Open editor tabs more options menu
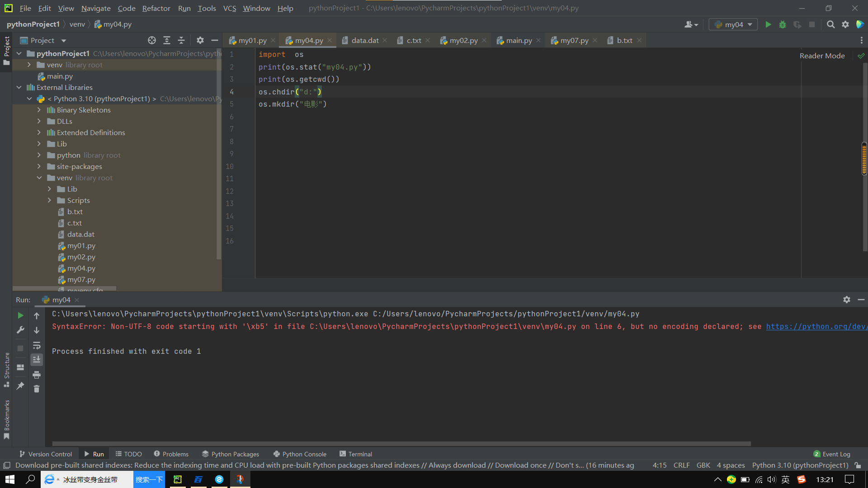Image resolution: width=868 pixels, height=488 pixels. tap(862, 41)
